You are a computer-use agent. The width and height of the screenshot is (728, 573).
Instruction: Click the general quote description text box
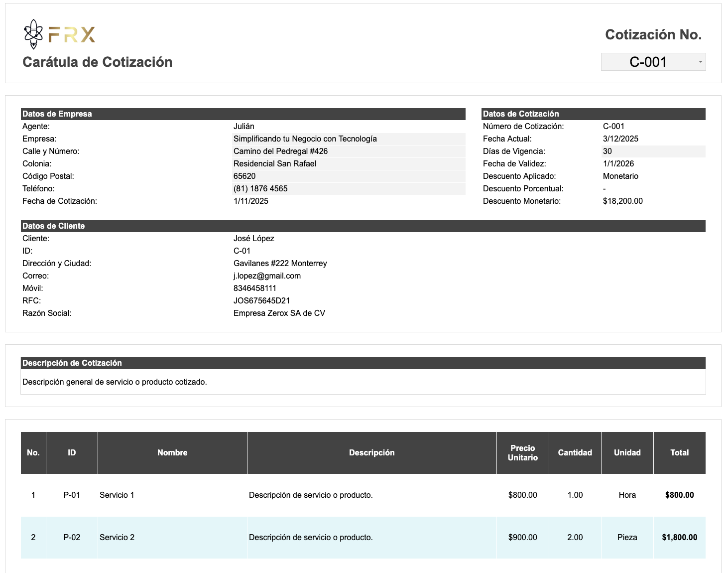tap(363, 382)
